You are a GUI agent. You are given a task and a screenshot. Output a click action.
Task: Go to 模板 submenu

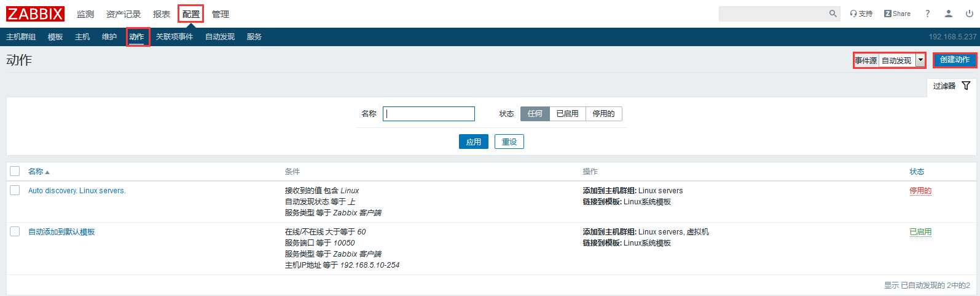55,37
